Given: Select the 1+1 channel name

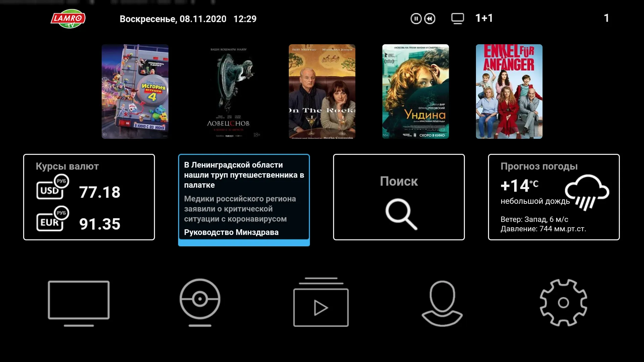Looking at the screenshot, I should point(484,18).
